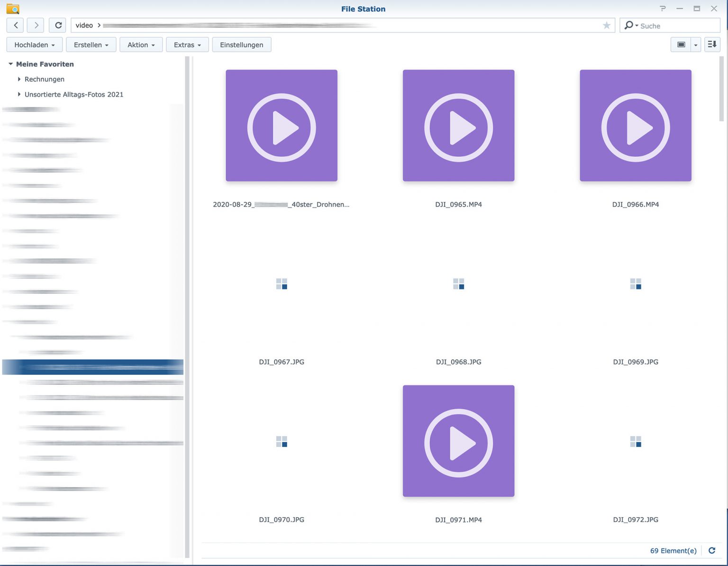The height and width of the screenshot is (566, 728).
Task: Click the refresh icon next to 69 Element(e)
Action: click(711, 550)
